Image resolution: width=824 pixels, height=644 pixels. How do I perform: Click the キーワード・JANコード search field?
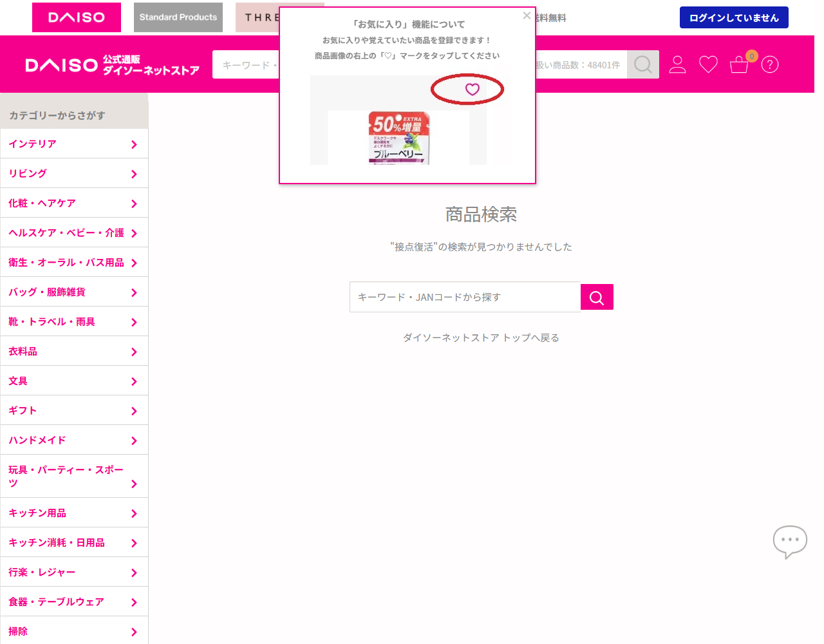465,297
